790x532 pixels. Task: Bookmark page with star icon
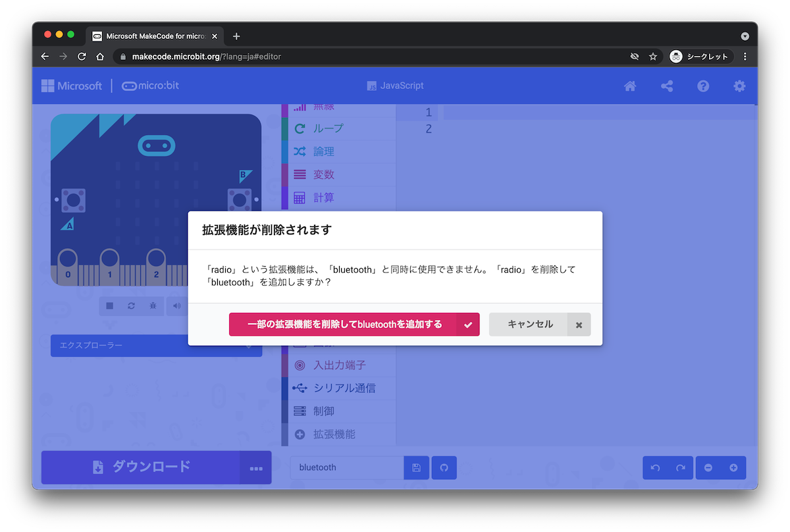coord(653,57)
